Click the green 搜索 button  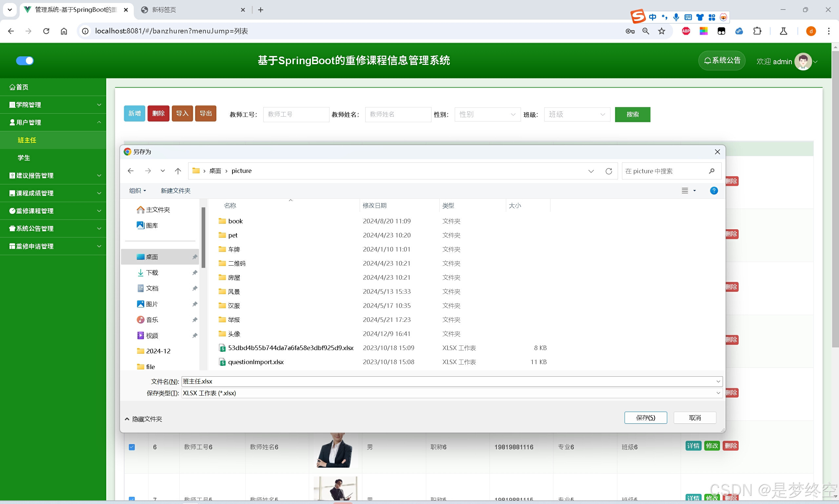coord(632,114)
